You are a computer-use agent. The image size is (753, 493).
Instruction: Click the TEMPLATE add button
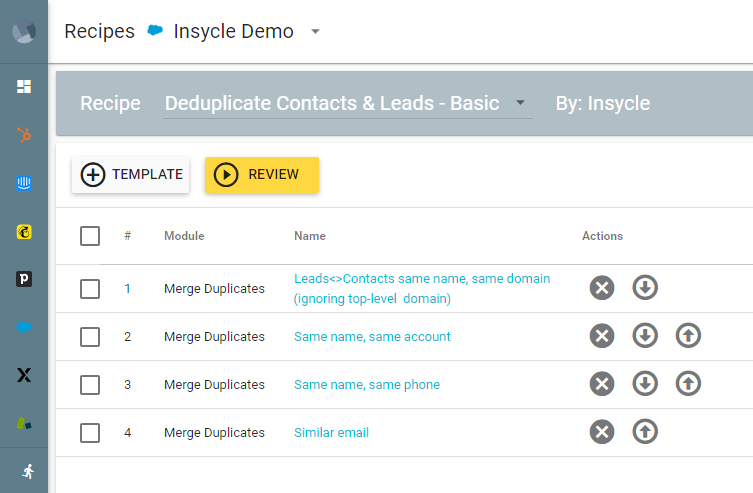(131, 174)
